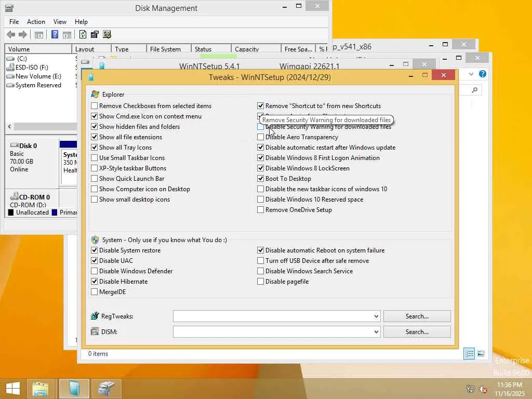Check Turn off USB Device after safe remove
The height and width of the screenshot is (399, 532).
(x=260, y=261)
